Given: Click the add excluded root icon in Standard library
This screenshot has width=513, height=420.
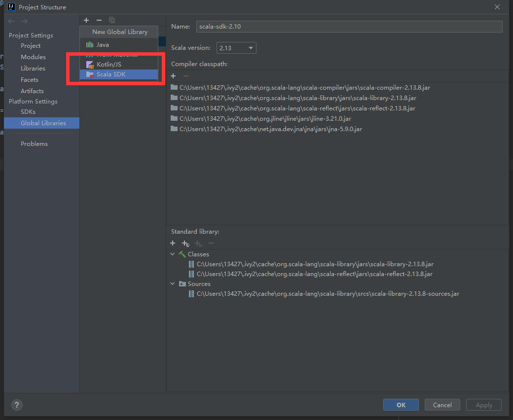Looking at the screenshot, I should 198,244.
